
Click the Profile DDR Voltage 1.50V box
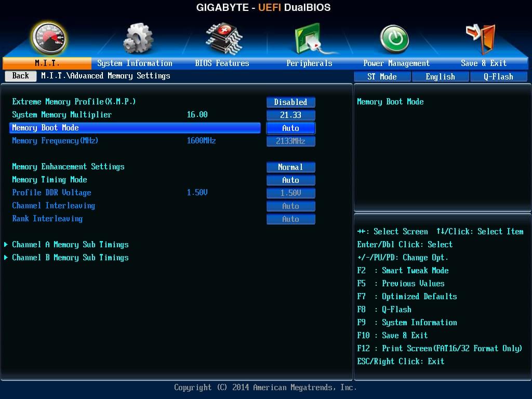click(x=291, y=193)
